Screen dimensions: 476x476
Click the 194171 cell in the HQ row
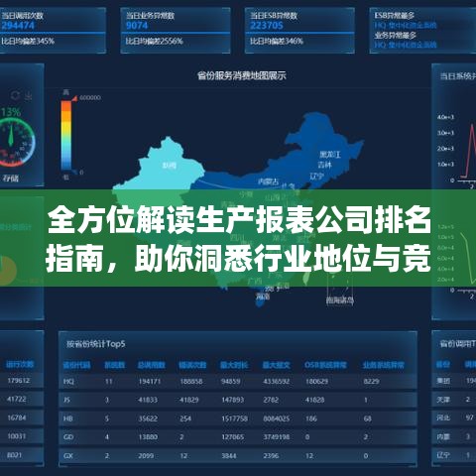tap(150, 382)
